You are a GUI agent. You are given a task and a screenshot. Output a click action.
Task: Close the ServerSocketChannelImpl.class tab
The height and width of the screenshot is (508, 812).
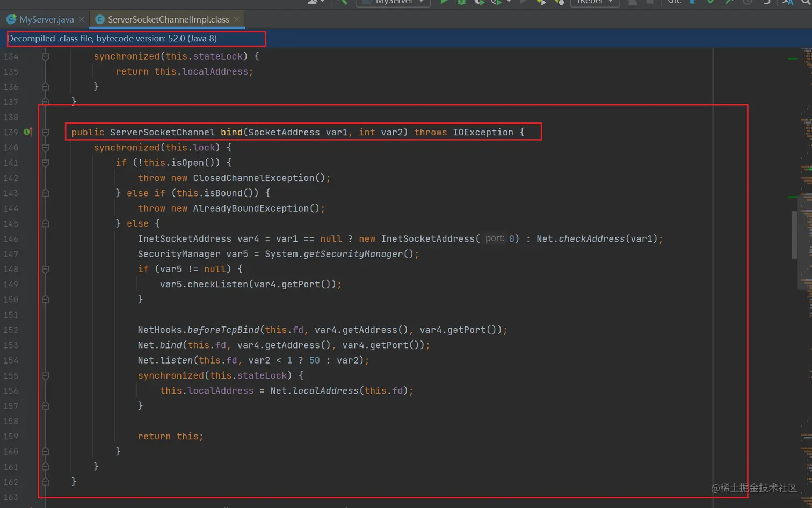click(x=237, y=19)
